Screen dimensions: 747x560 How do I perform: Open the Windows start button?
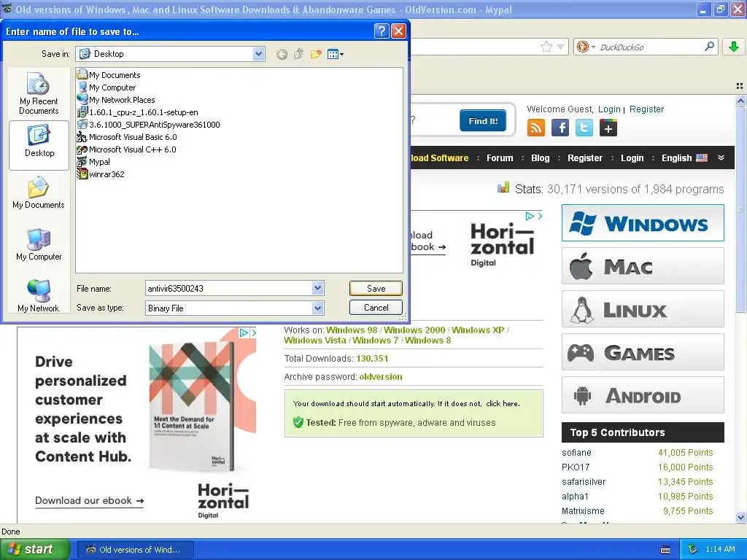pyautogui.click(x=34, y=549)
